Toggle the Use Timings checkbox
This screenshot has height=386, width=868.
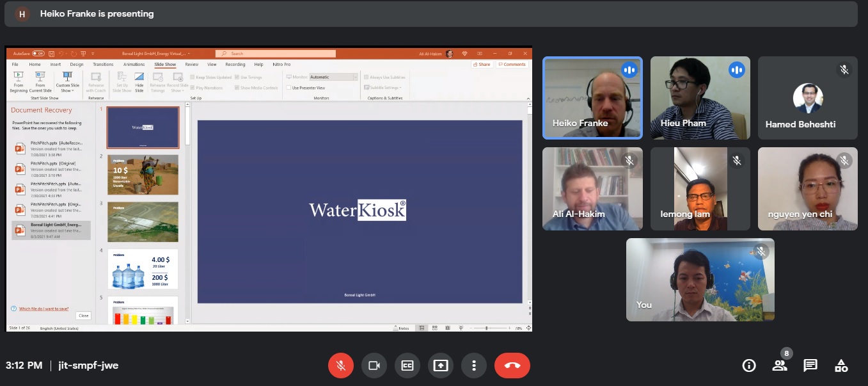coord(237,77)
